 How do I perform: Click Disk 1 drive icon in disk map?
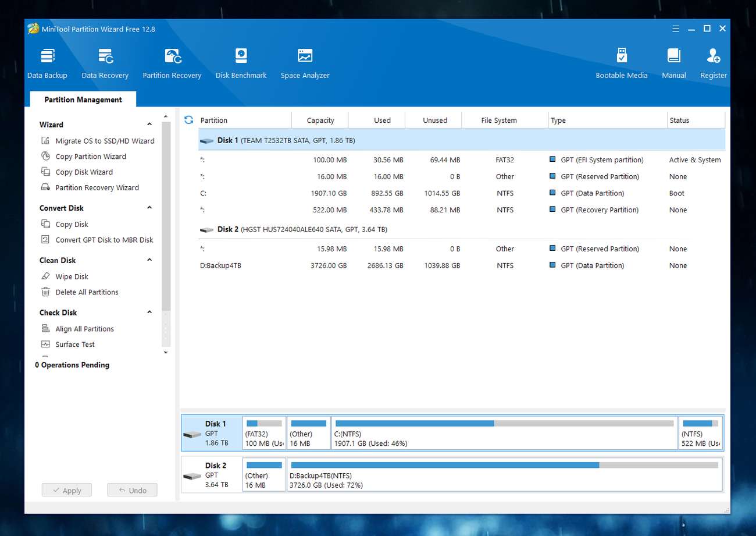coord(192,434)
